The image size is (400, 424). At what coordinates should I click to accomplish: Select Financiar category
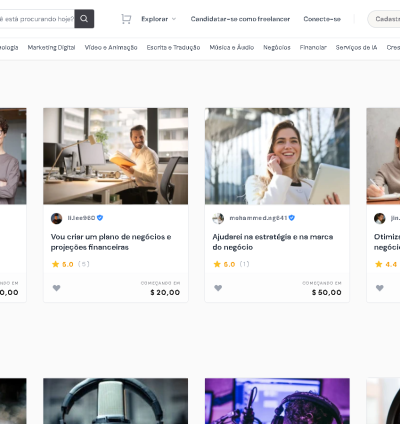pyautogui.click(x=313, y=48)
